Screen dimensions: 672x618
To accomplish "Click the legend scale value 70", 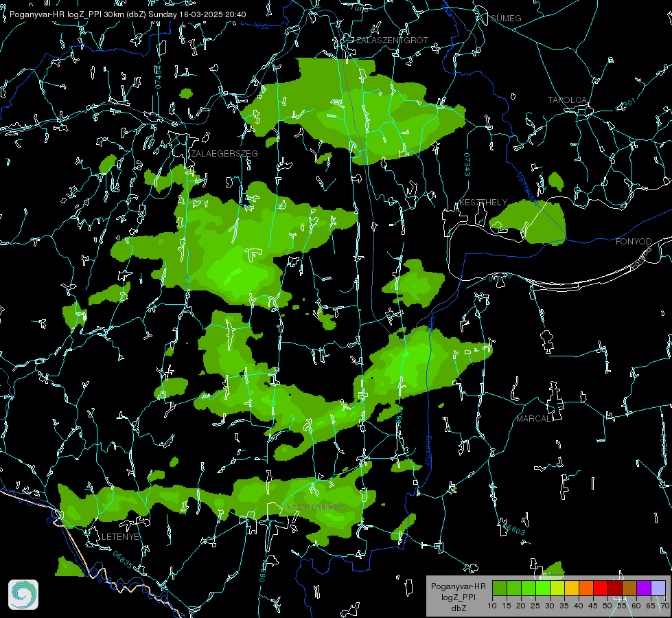I will click(x=665, y=606).
